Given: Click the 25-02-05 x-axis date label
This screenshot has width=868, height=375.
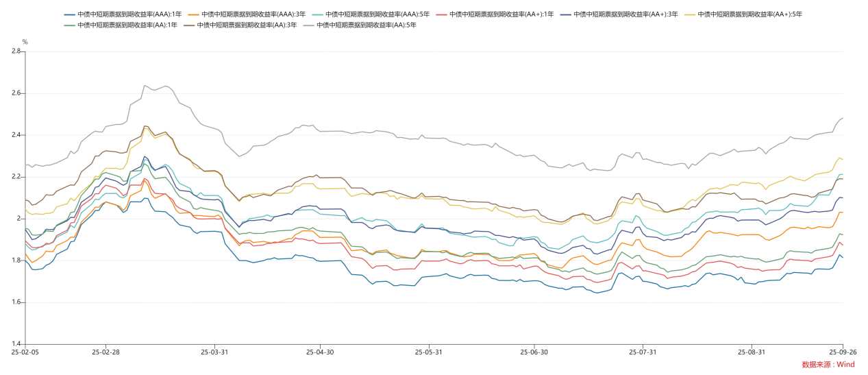Looking at the screenshot, I should 25,352.
